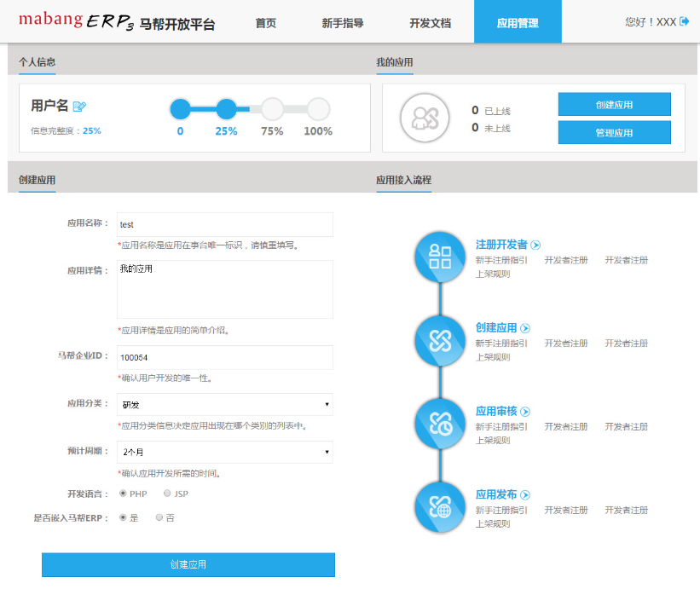Click the 应用审核 round step icon
700x589 pixels.
click(x=440, y=424)
